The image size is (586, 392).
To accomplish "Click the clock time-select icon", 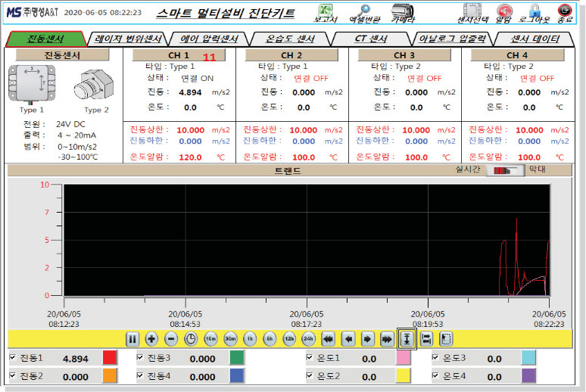I will pos(191,339).
